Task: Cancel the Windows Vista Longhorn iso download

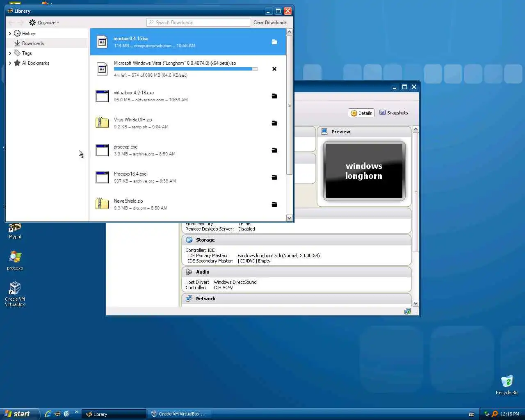Action: point(274,69)
